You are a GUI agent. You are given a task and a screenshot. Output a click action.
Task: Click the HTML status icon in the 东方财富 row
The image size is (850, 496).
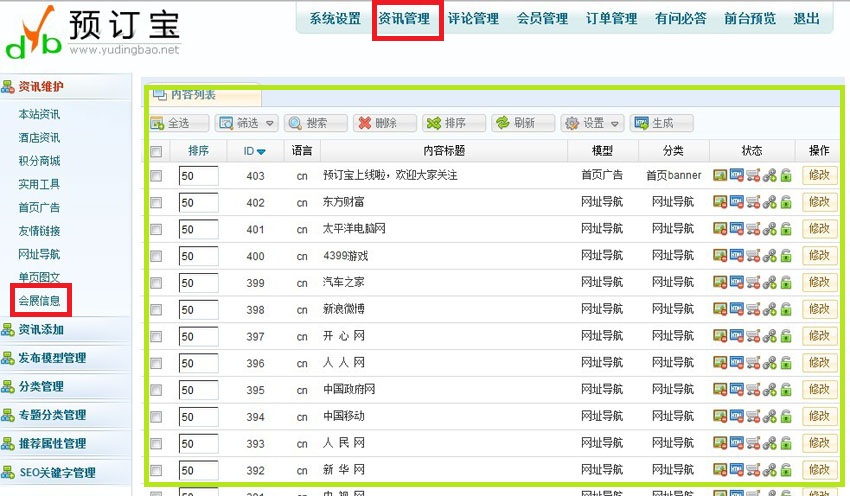(736, 202)
